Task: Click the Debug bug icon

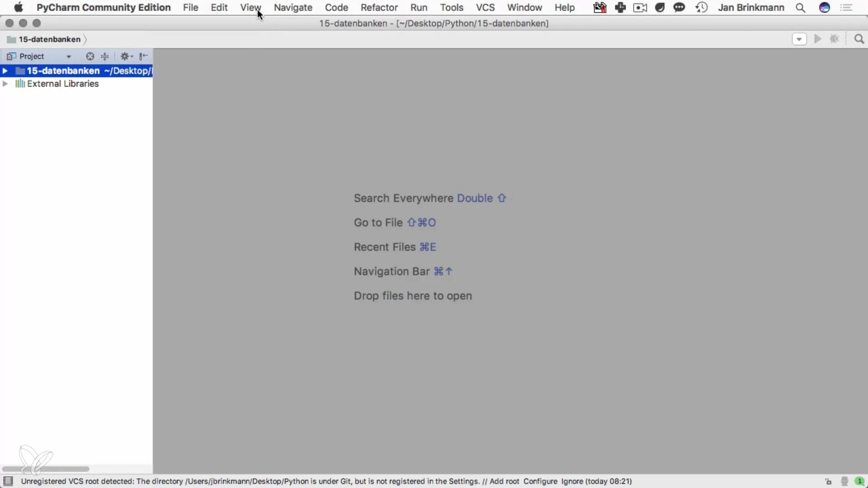Action: click(x=835, y=39)
